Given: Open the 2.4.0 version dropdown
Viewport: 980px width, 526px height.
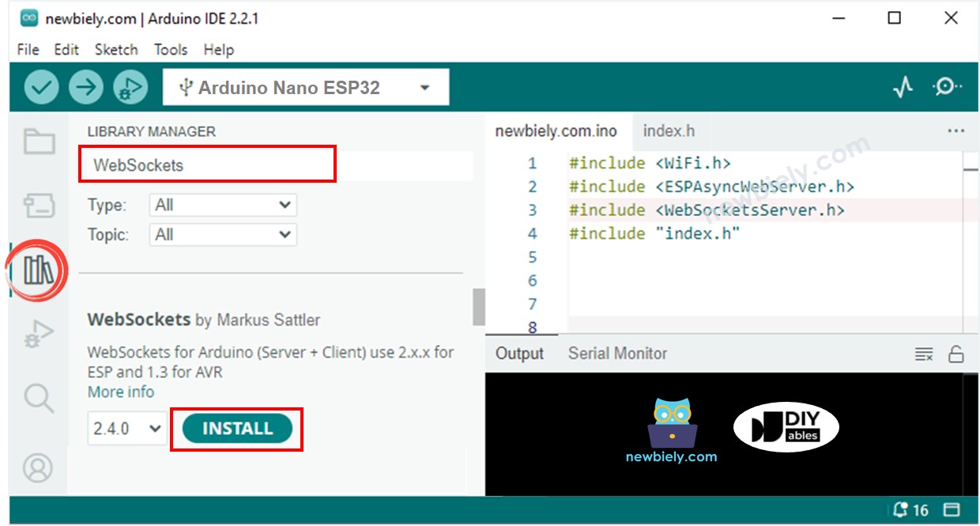Looking at the screenshot, I should pyautogui.click(x=127, y=429).
